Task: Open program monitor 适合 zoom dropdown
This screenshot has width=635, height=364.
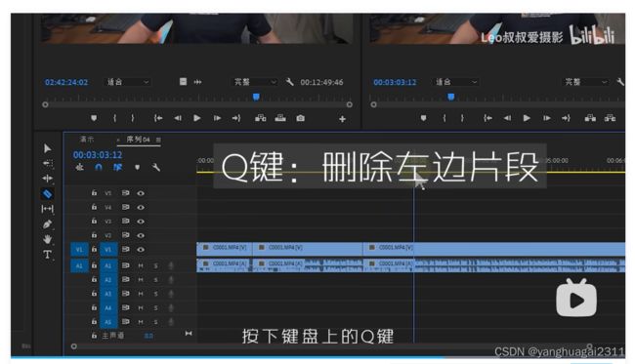Action: tap(456, 82)
